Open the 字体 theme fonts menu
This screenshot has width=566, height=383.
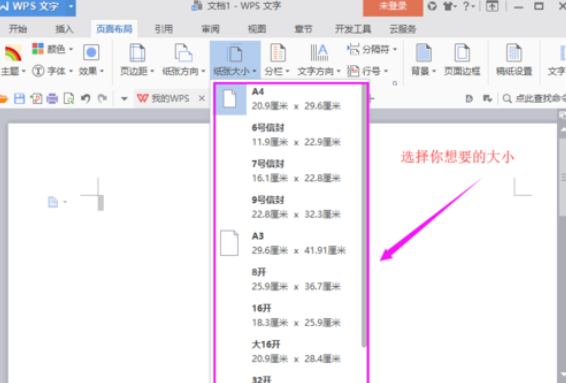pos(52,71)
